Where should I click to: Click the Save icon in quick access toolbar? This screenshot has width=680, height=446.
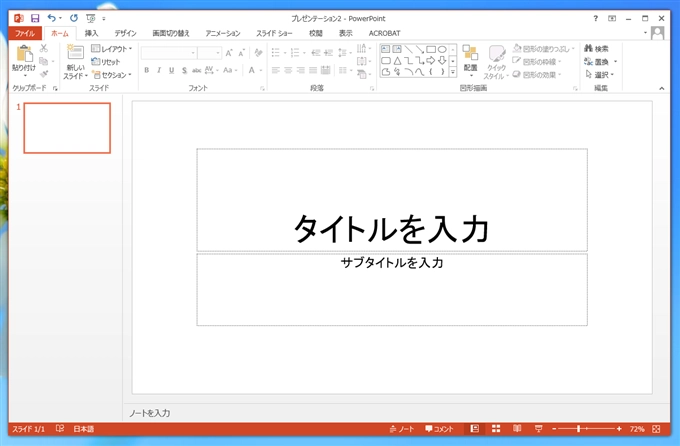click(35, 18)
